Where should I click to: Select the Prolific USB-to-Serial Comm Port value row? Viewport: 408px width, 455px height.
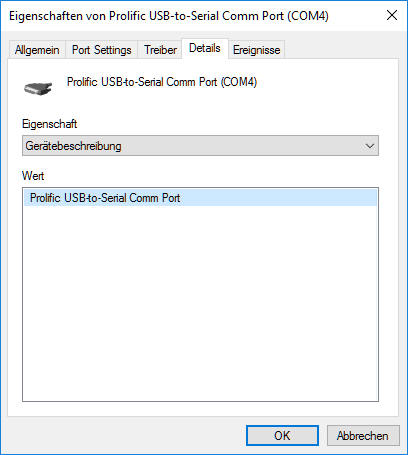tap(200, 198)
